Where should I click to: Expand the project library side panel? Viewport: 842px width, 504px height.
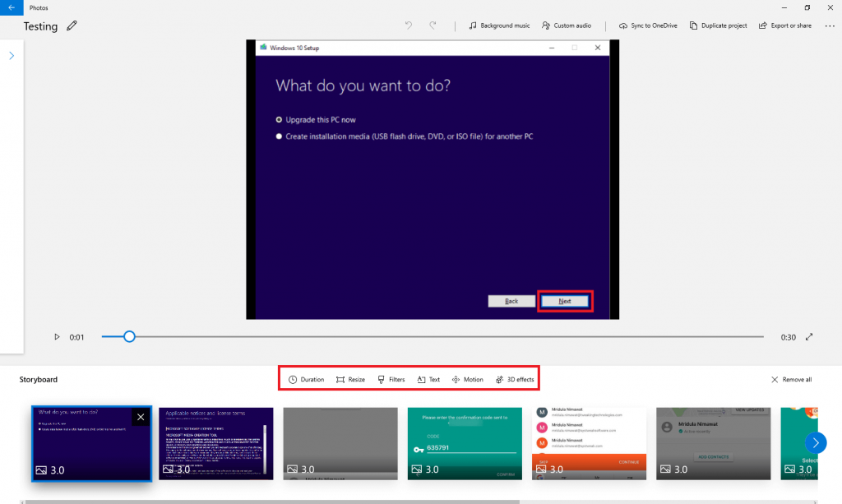[12, 56]
